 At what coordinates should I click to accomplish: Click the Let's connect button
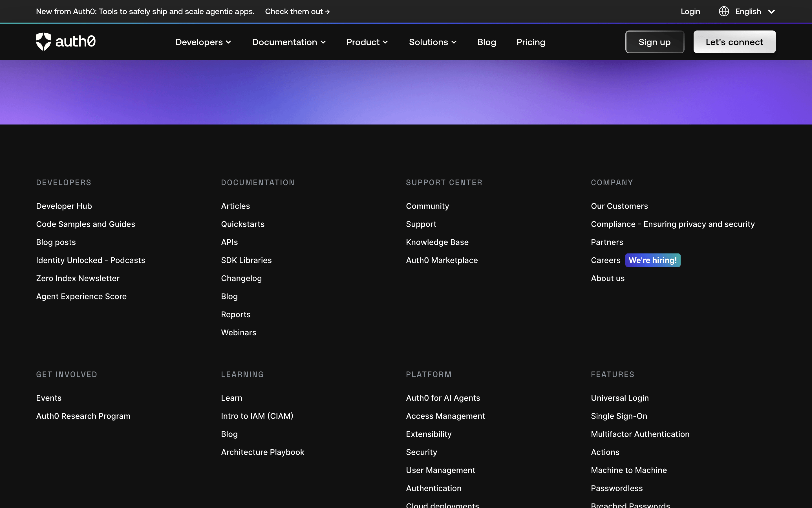[x=734, y=42]
